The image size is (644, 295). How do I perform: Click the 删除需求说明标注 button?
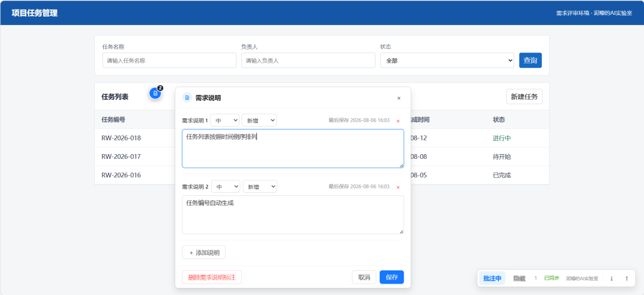[x=212, y=277]
